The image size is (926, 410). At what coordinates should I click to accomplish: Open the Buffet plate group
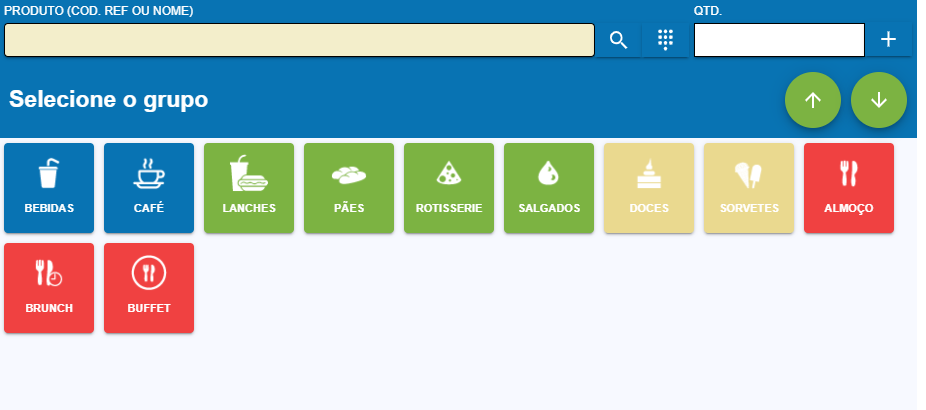click(149, 288)
